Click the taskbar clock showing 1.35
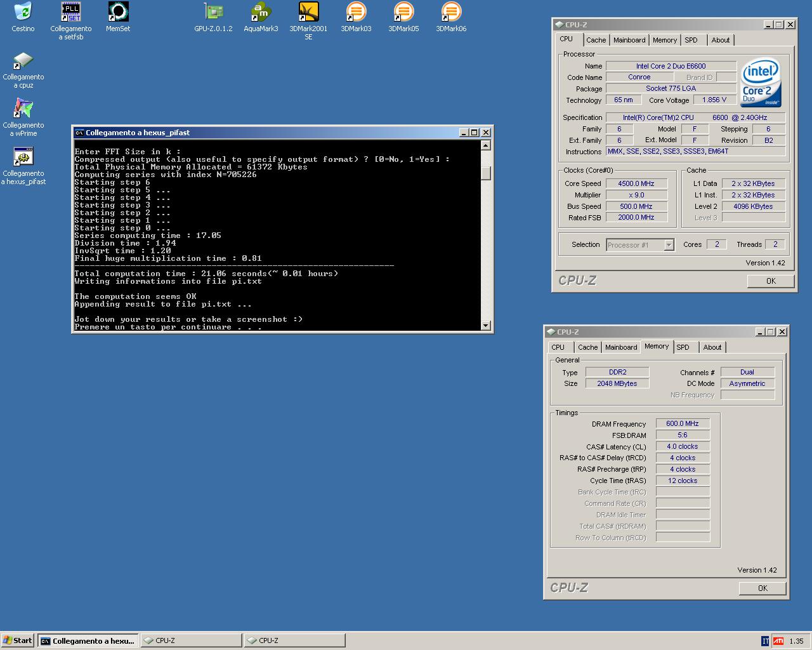The height and width of the screenshot is (650, 812). pyautogui.click(x=797, y=641)
